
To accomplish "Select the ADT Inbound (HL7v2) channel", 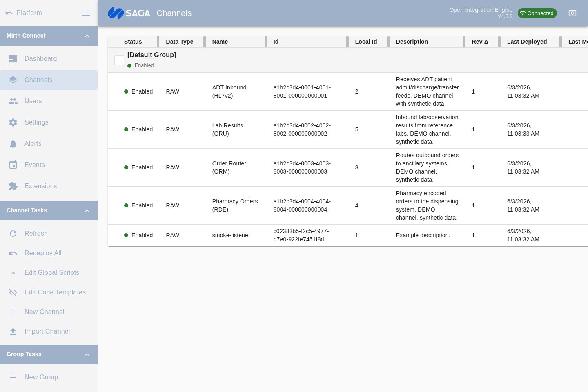I will (229, 91).
